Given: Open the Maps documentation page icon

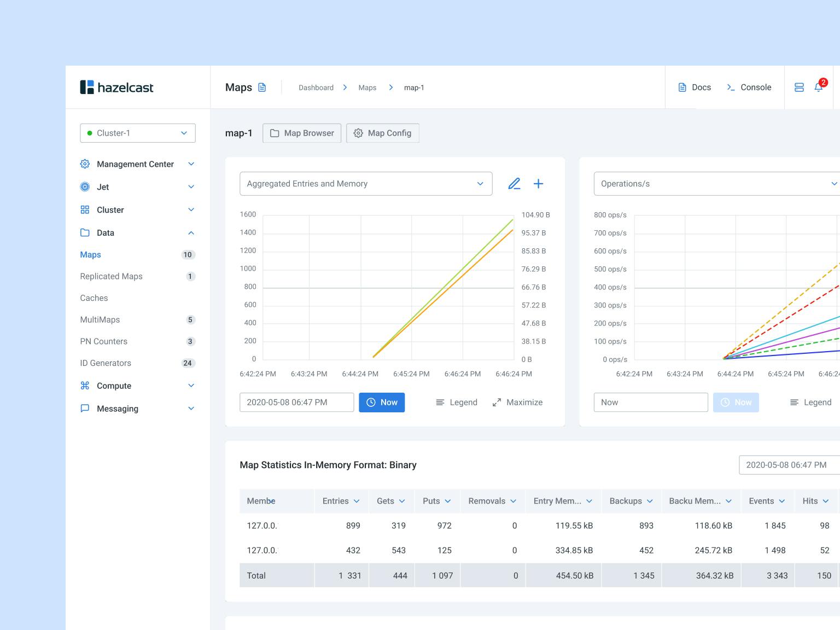Looking at the screenshot, I should [x=262, y=87].
